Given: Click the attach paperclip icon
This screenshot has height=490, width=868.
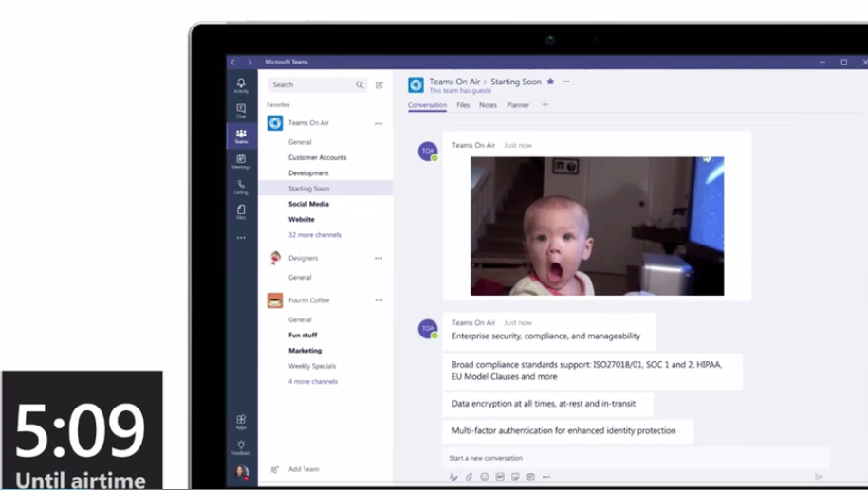Looking at the screenshot, I should tap(469, 477).
